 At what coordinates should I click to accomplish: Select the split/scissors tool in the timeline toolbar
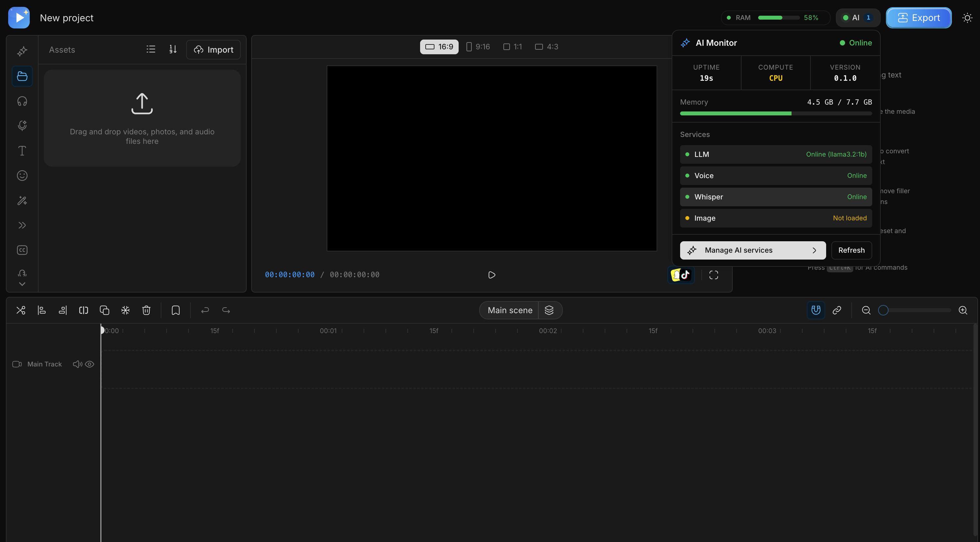pyautogui.click(x=21, y=310)
